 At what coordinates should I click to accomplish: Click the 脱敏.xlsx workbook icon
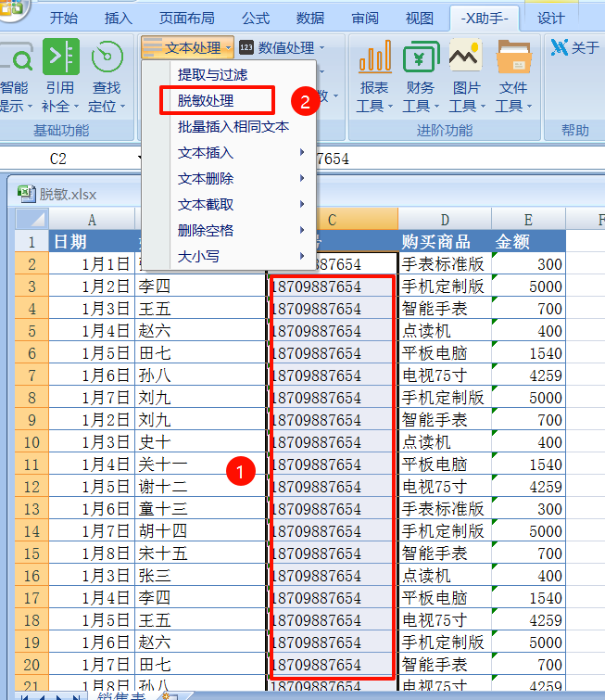point(26,194)
